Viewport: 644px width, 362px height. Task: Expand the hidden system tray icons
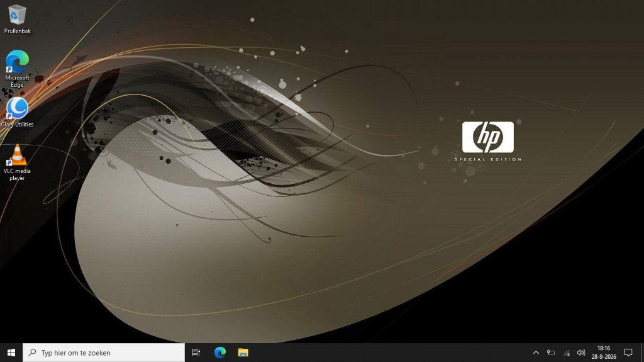[536, 353]
